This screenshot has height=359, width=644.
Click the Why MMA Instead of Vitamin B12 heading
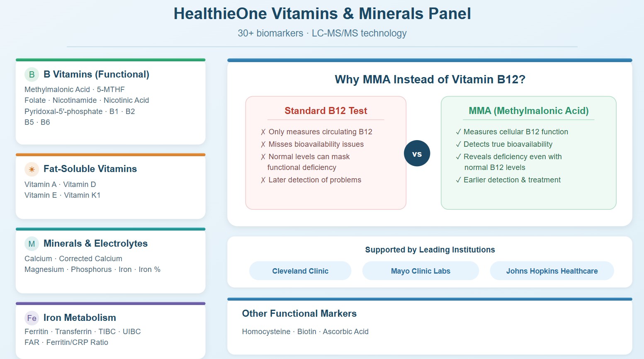pyautogui.click(x=430, y=80)
